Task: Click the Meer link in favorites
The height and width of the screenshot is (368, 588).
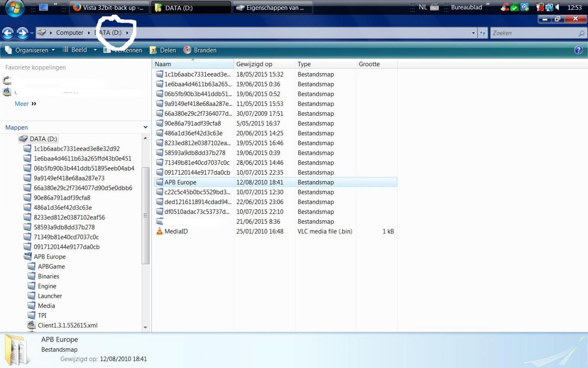Action: click(x=22, y=104)
